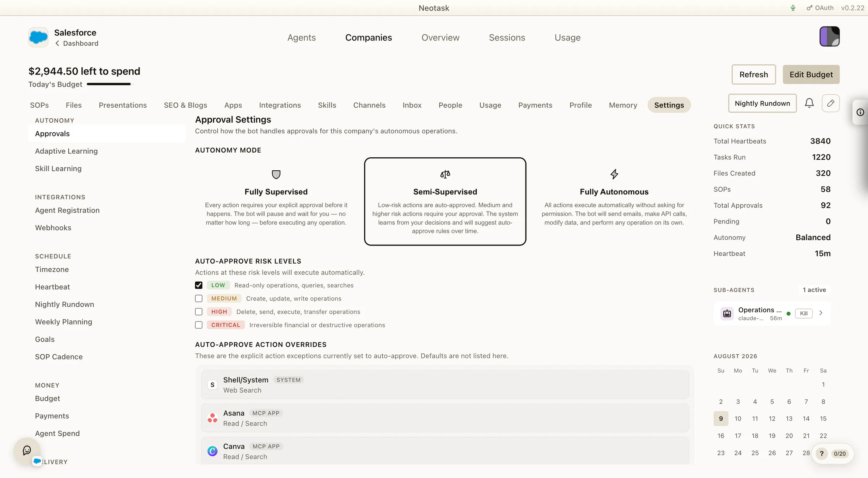The image size is (868, 478).
Task: Select Fully Autonomous autonomy mode
Action: click(614, 201)
